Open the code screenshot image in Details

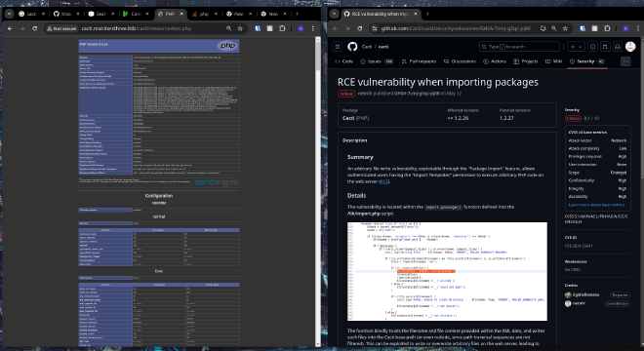click(x=447, y=271)
